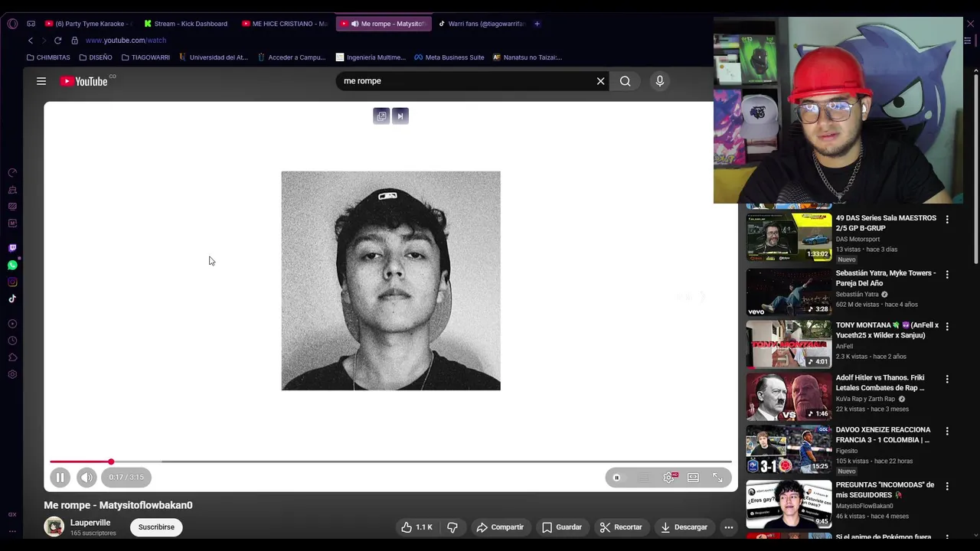This screenshot has width=980, height=551.
Task: Open Meta Business Suite bookmark
Action: tap(449, 57)
